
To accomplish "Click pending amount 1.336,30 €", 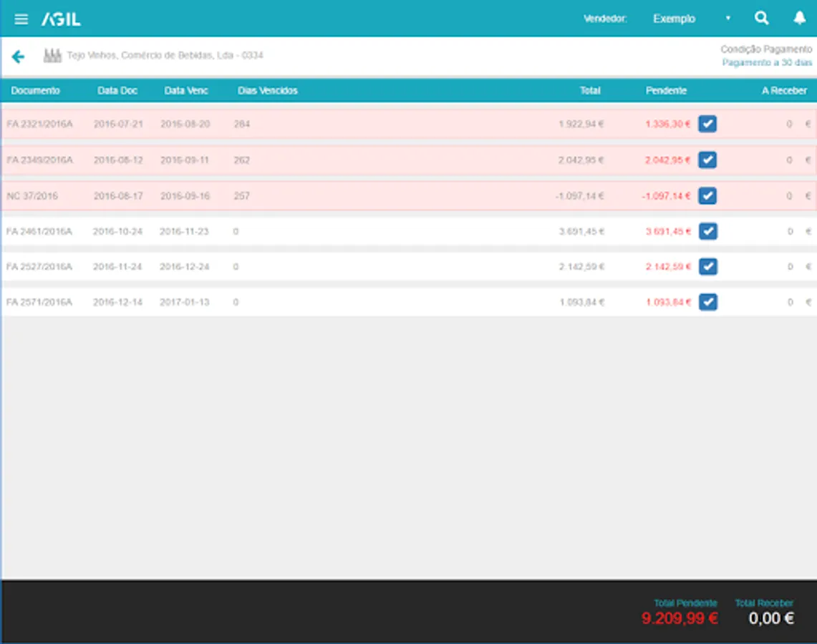I will [668, 124].
